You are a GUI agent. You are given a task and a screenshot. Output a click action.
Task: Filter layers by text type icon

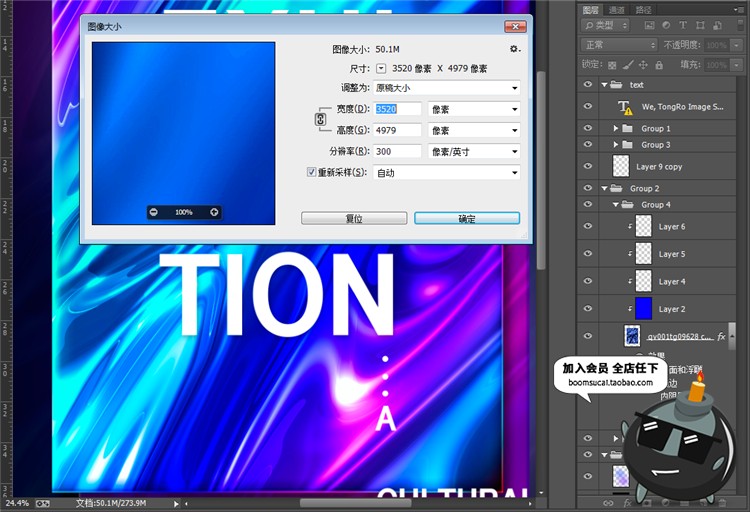(x=685, y=26)
